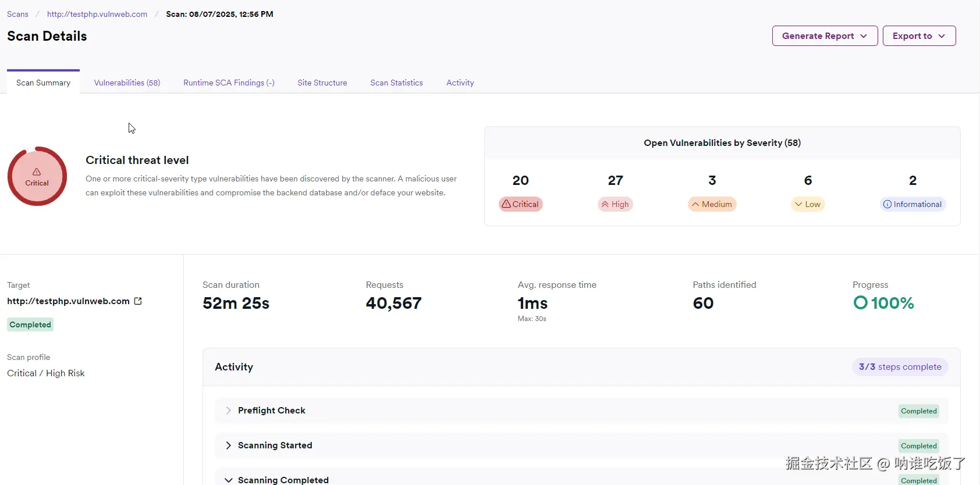Image resolution: width=980 pixels, height=485 pixels.
Task: Click the target http://testphp.vulnweb.com link
Action: (68, 301)
